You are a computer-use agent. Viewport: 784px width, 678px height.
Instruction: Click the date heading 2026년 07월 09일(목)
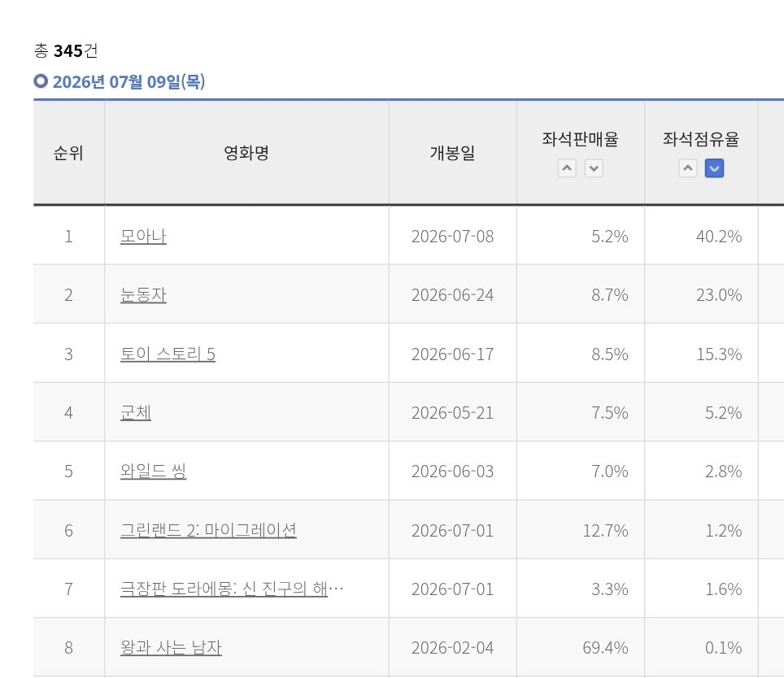click(128, 81)
